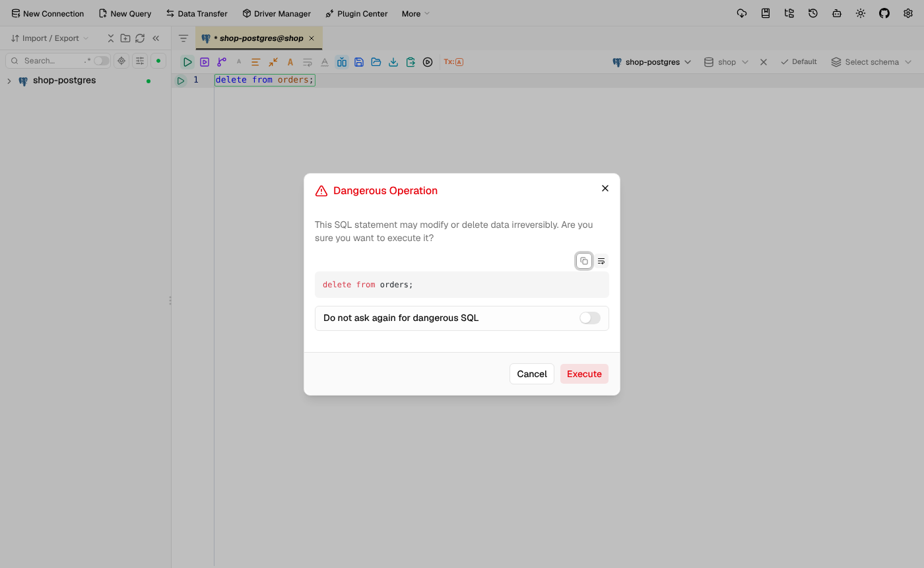Click the cloud download icon in the top bar
924x568 pixels.
coord(742,13)
